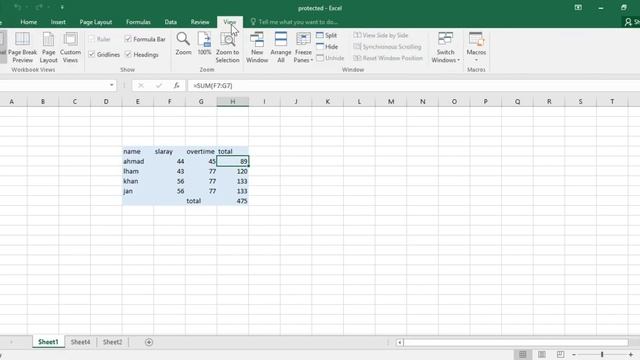The height and width of the screenshot is (360, 640).
Task: Select cell containing 'ahmad'
Action: click(x=138, y=161)
